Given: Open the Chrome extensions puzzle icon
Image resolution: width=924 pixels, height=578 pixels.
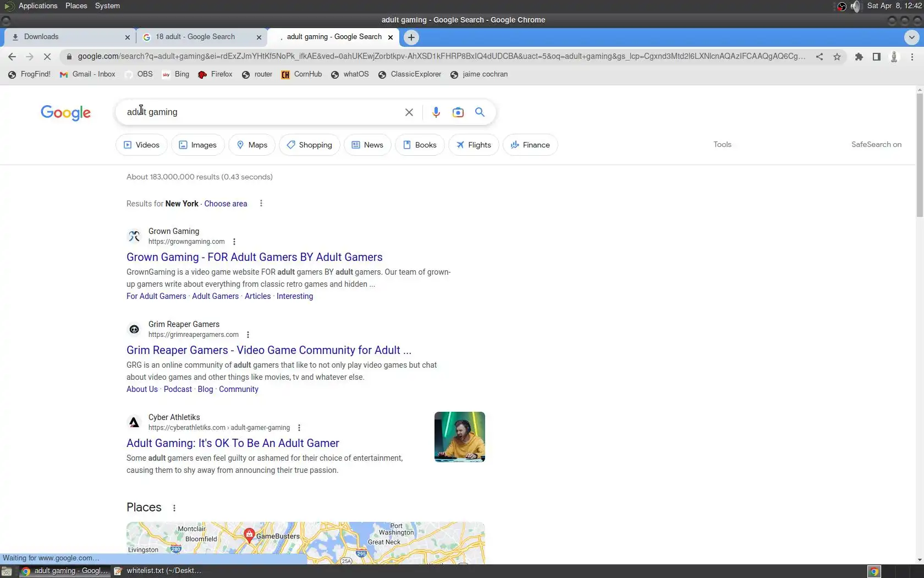Looking at the screenshot, I should (859, 57).
